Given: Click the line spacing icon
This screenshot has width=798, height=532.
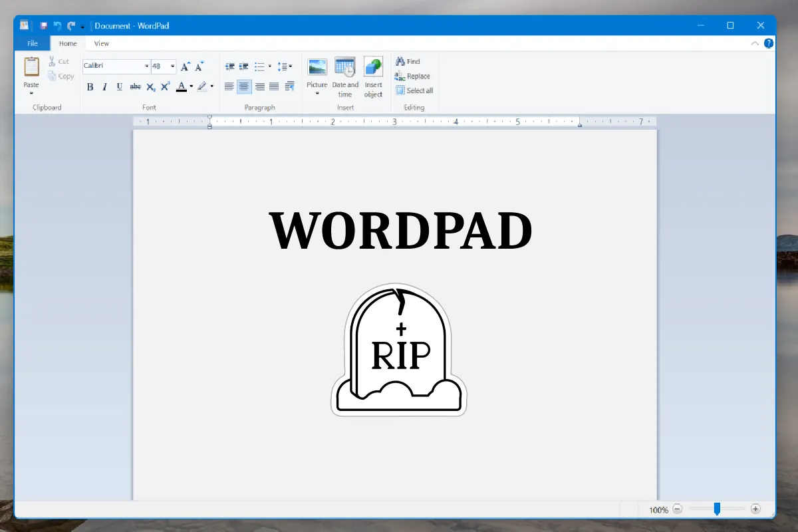Looking at the screenshot, I should 282,66.
